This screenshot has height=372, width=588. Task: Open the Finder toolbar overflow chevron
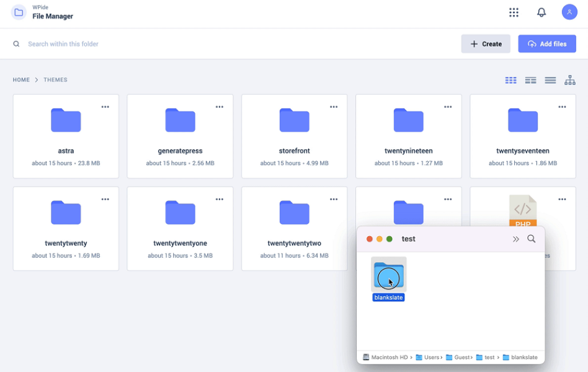point(516,239)
